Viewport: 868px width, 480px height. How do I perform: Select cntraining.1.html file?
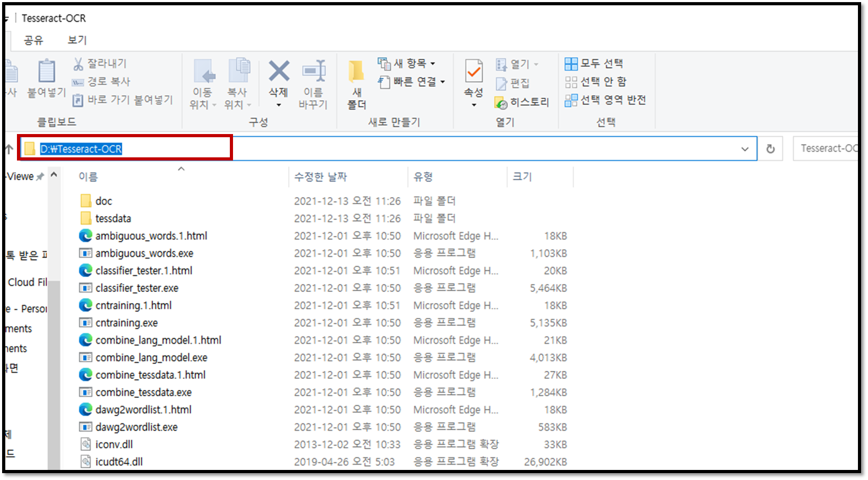tap(133, 305)
